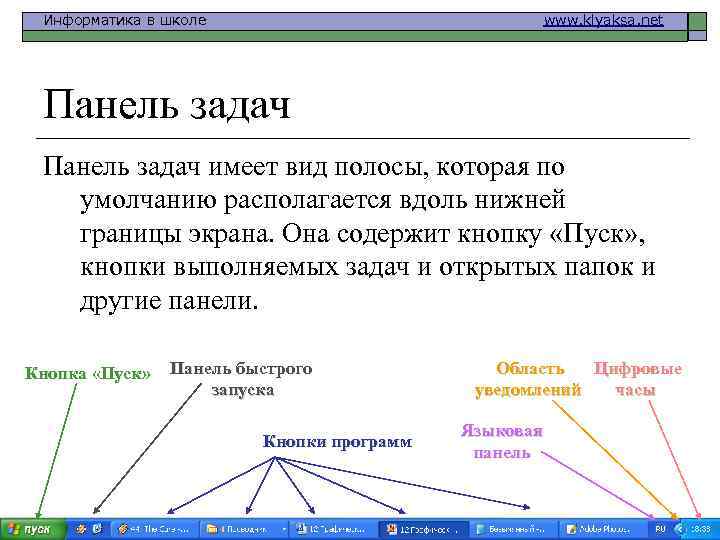Expand the folder group dropdown arrow on taskbar
Screen dimensions: 720x540
(x=284, y=530)
